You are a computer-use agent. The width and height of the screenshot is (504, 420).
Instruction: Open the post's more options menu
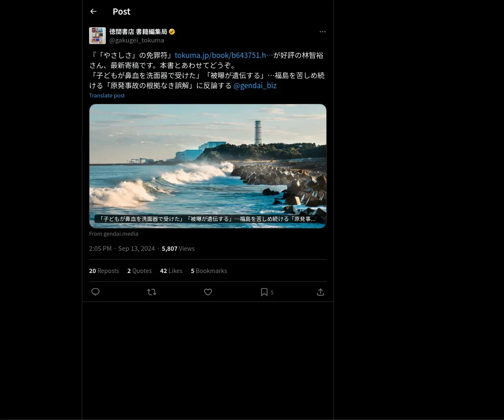click(323, 31)
